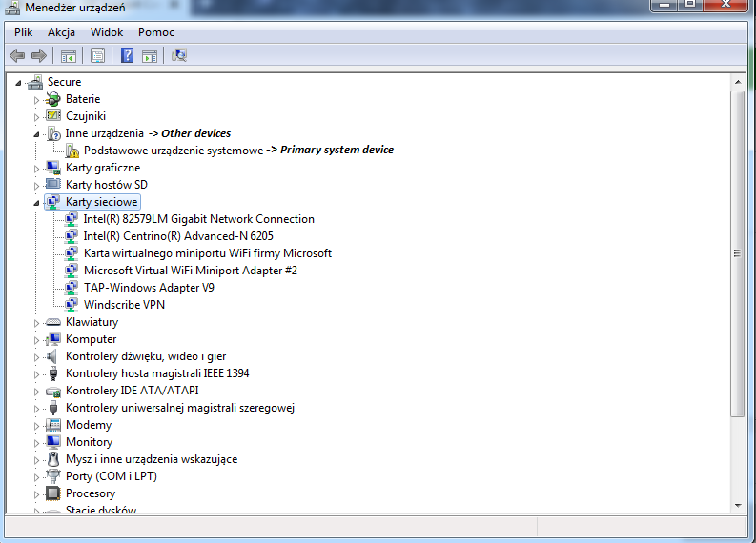The width and height of the screenshot is (756, 543).
Task: Click the Intel Centrino Advanced-N 6205 icon
Action: pos(72,236)
